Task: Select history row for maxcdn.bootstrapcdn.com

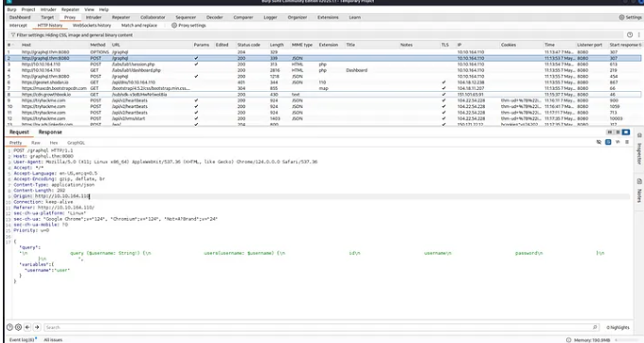Action: coord(323,88)
